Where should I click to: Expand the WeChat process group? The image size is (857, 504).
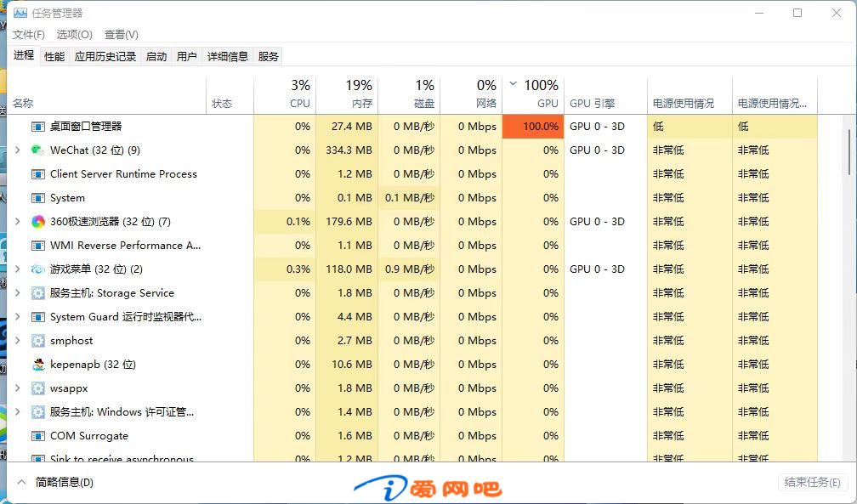point(18,150)
